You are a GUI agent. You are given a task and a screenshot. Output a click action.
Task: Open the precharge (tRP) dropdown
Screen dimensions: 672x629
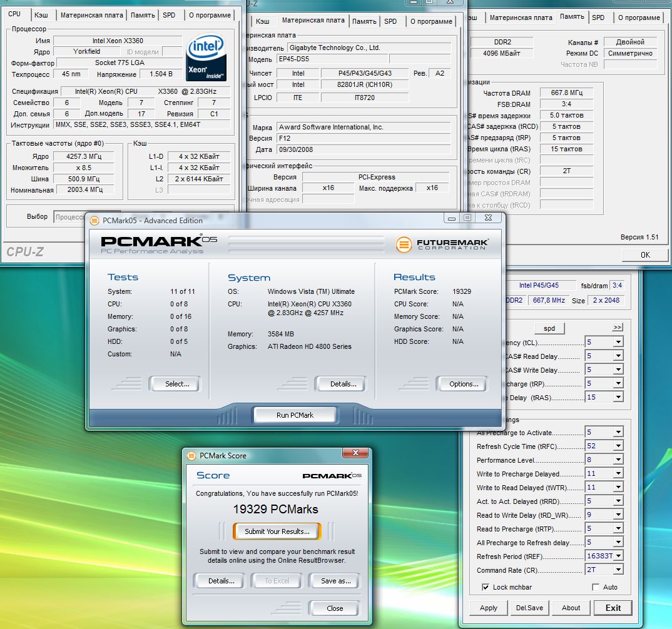618,383
